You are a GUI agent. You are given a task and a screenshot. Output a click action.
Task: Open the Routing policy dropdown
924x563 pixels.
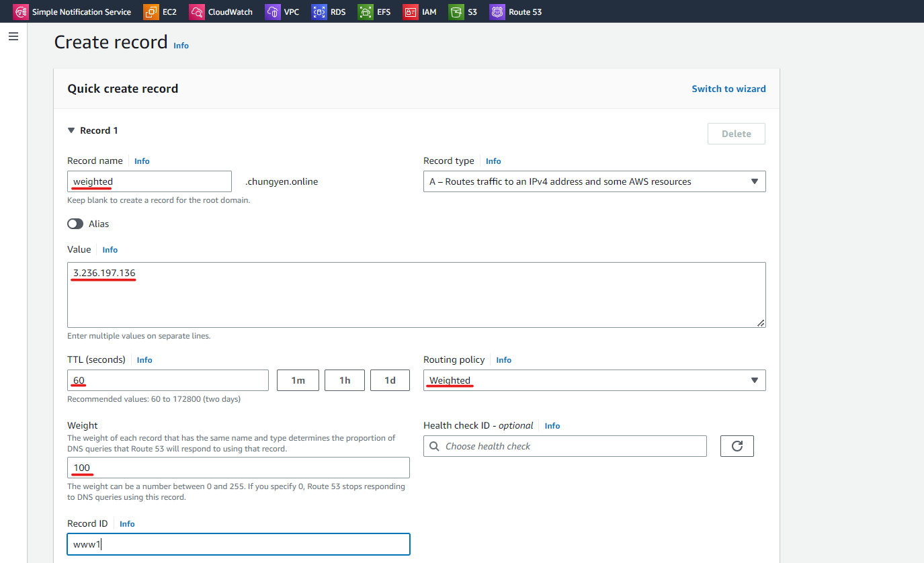click(x=595, y=380)
